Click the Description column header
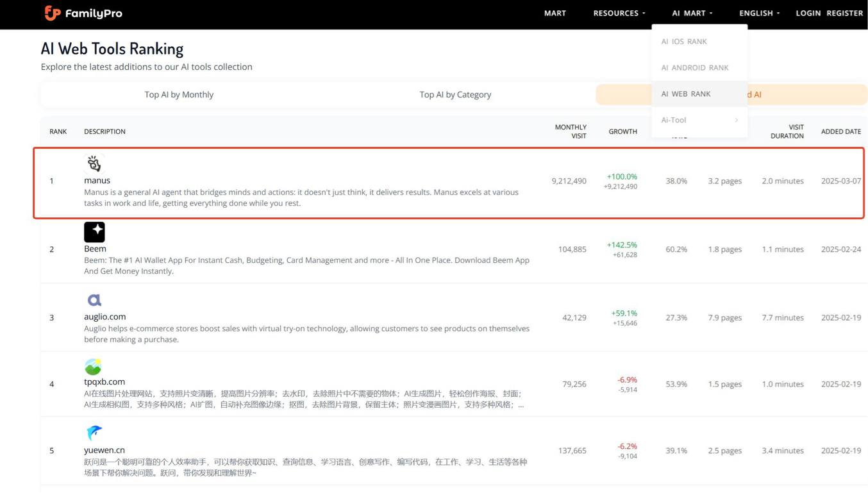 point(104,131)
